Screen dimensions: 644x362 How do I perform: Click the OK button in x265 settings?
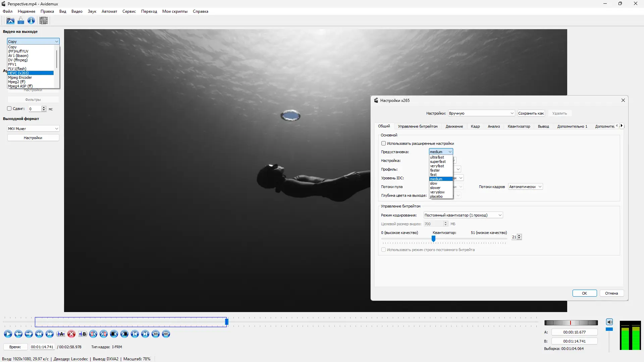coord(584,293)
